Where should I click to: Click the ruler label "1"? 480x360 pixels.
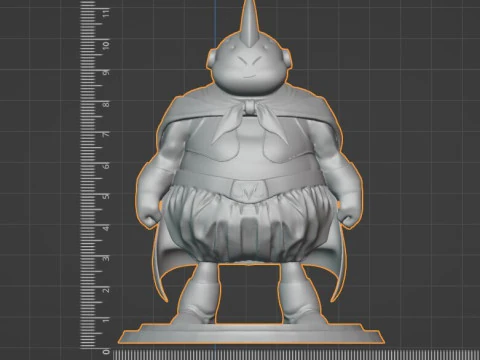click(x=106, y=320)
